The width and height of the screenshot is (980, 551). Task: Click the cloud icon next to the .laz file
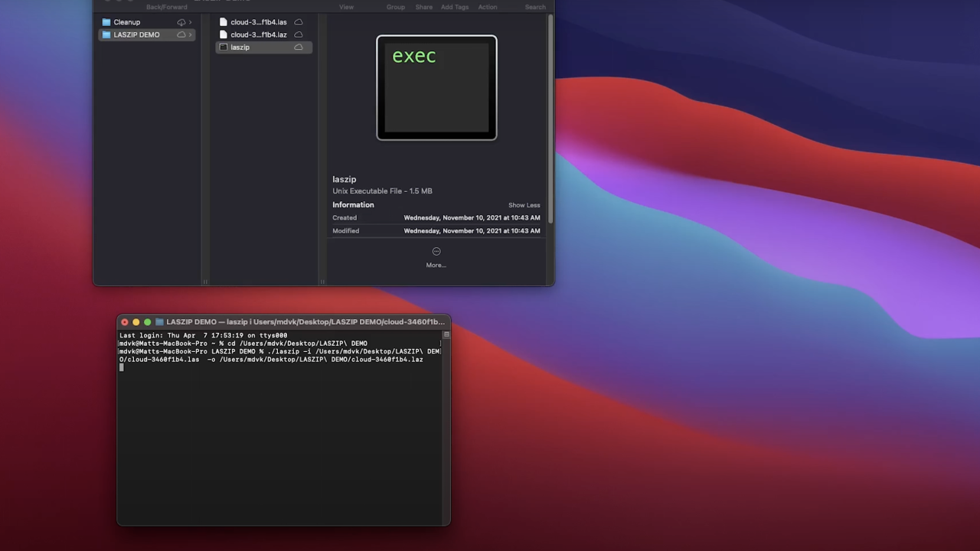click(x=299, y=34)
